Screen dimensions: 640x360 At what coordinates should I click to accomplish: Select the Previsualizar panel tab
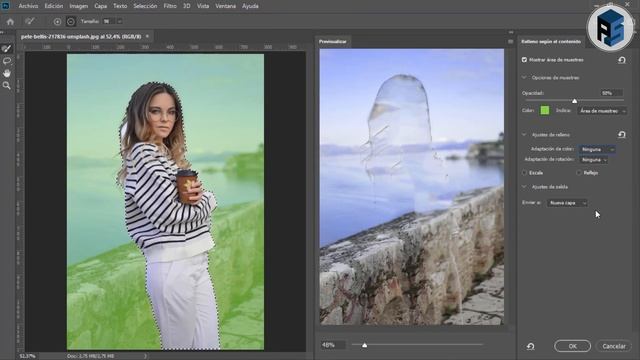pyautogui.click(x=333, y=42)
